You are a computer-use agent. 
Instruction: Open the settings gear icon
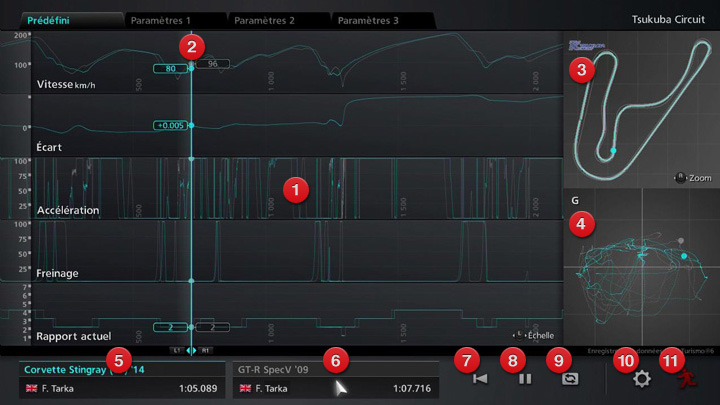tap(640, 379)
